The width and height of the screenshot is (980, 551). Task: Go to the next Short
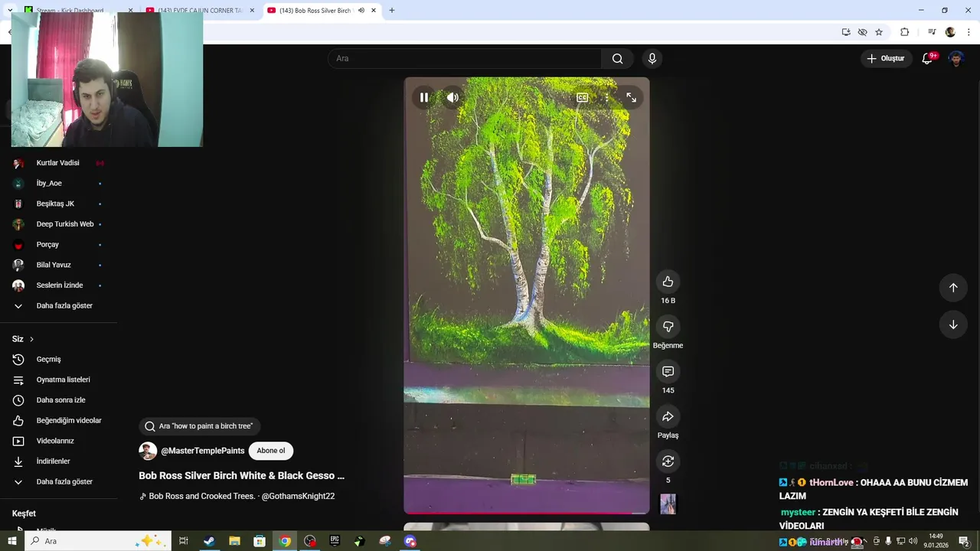click(x=953, y=324)
